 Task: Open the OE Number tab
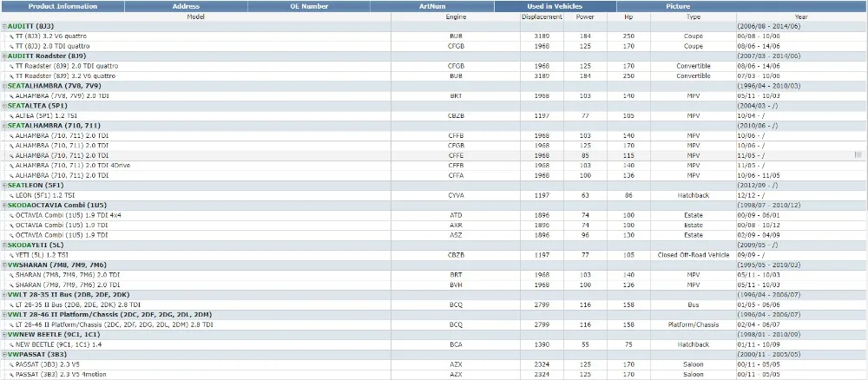[x=309, y=6]
